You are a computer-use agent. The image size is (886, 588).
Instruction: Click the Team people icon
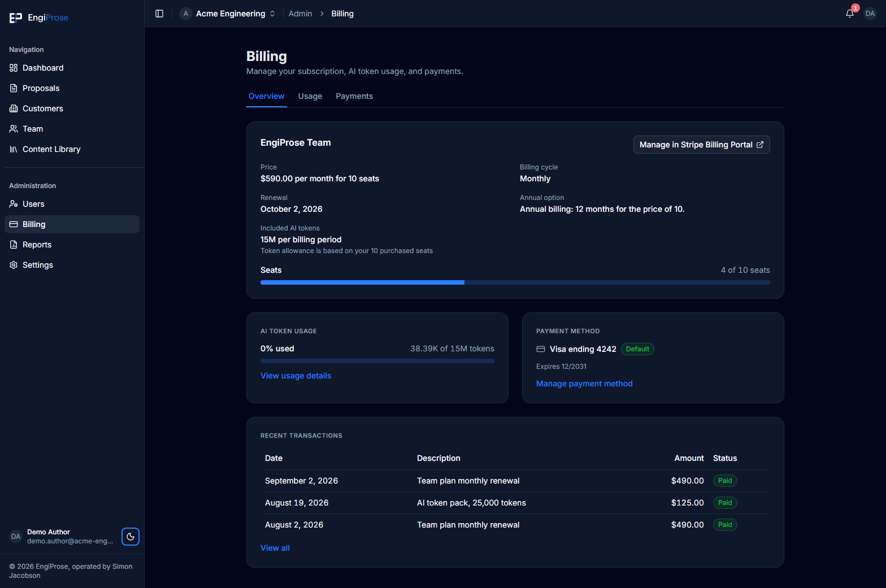(x=14, y=129)
